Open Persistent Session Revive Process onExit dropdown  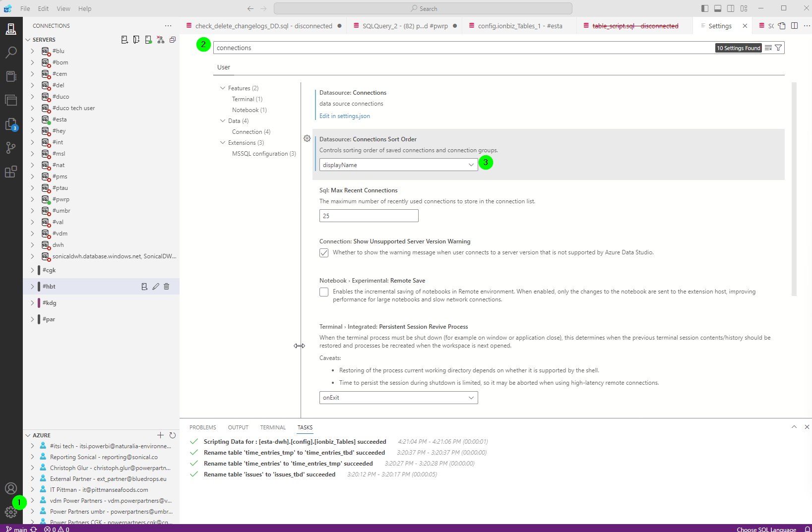(x=398, y=398)
